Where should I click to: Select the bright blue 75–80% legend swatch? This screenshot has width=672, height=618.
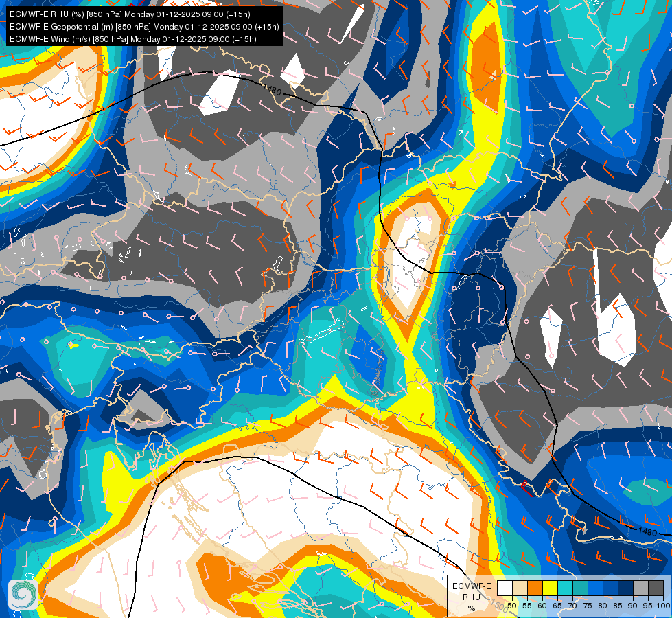[595, 588]
